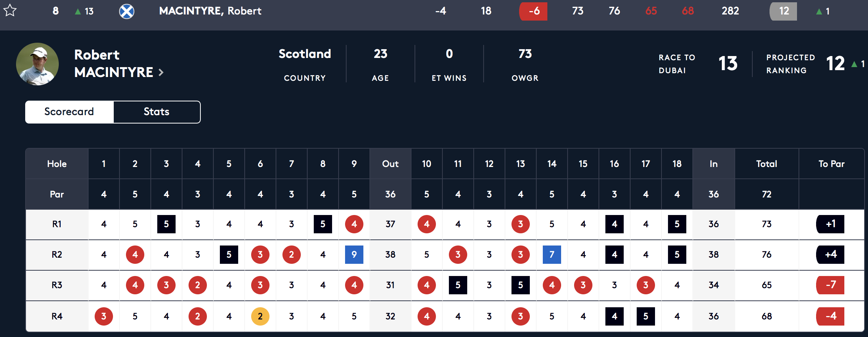Click the black +4 To Par badge for R2

coord(830,255)
